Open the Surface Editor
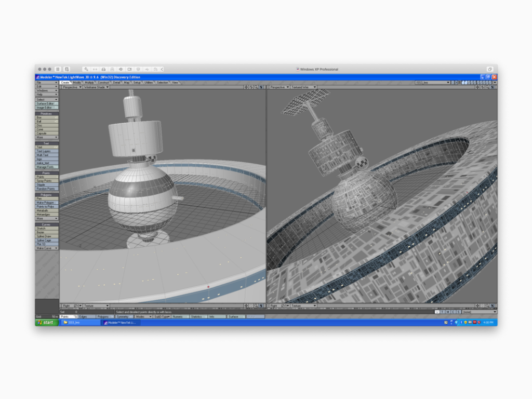 click(47, 103)
